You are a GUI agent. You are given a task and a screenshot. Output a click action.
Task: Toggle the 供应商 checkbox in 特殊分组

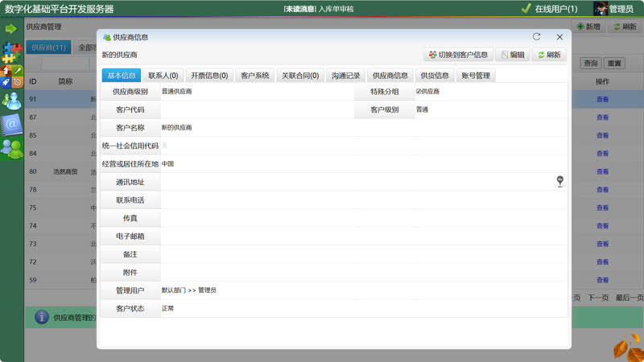point(418,91)
